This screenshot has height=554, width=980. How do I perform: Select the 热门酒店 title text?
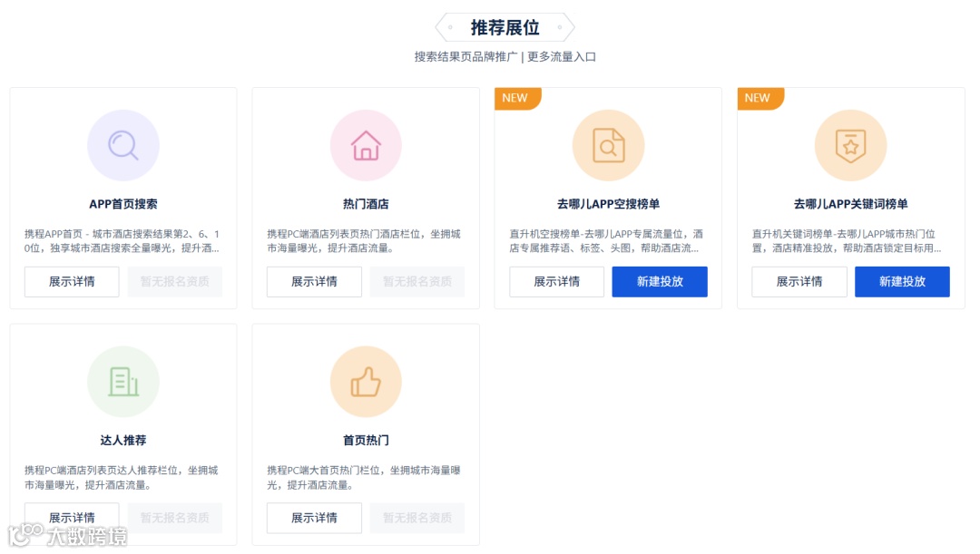(366, 204)
